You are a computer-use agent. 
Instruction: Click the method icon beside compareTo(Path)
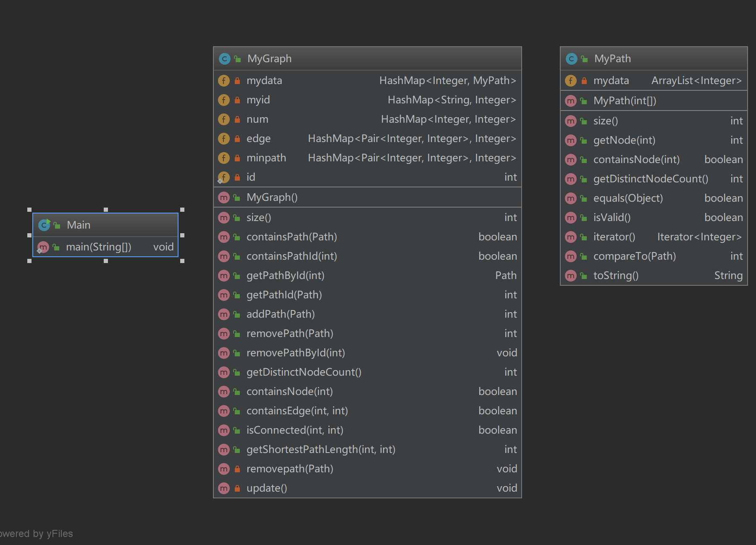571,256
